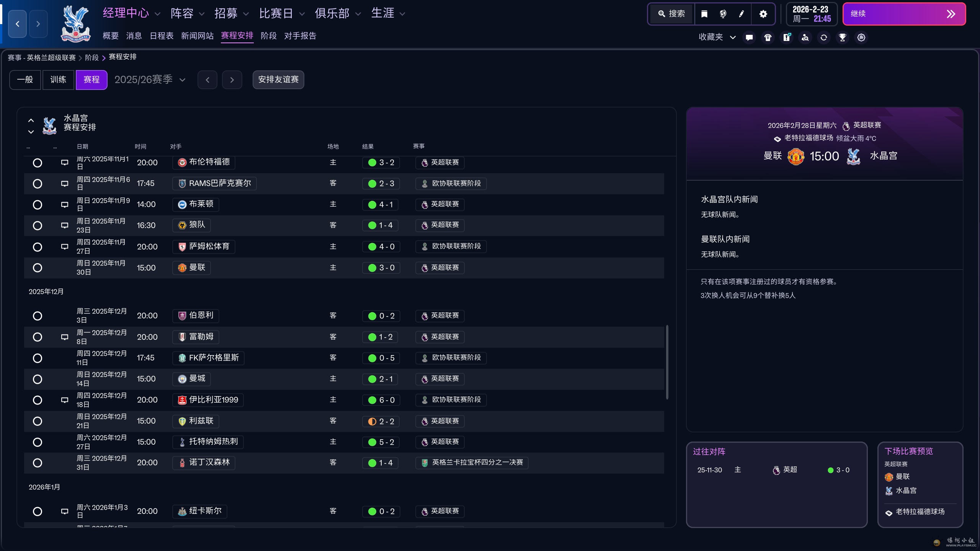Select the radio circle for 狼队 match
The height and width of the screenshot is (551, 980).
(x=38, y=225)
